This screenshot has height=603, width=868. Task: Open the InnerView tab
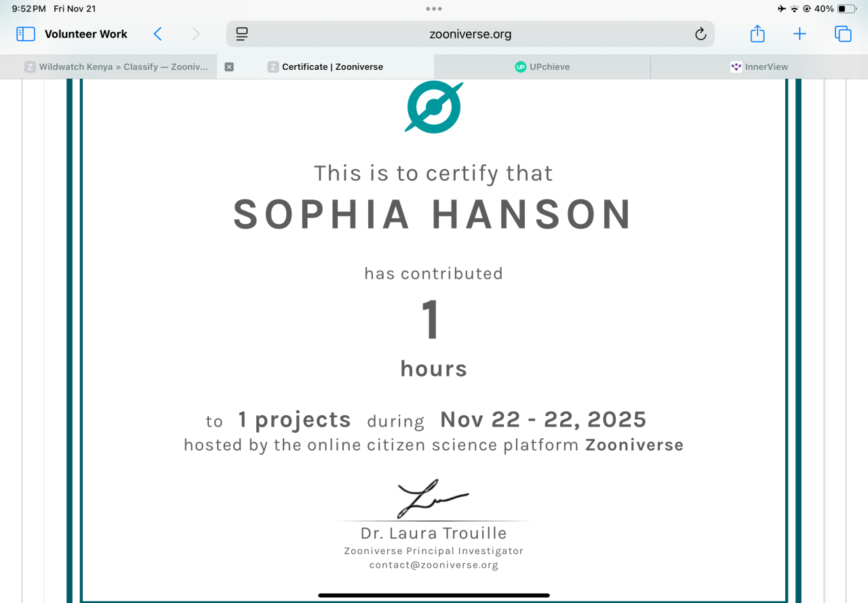point(759,66)
